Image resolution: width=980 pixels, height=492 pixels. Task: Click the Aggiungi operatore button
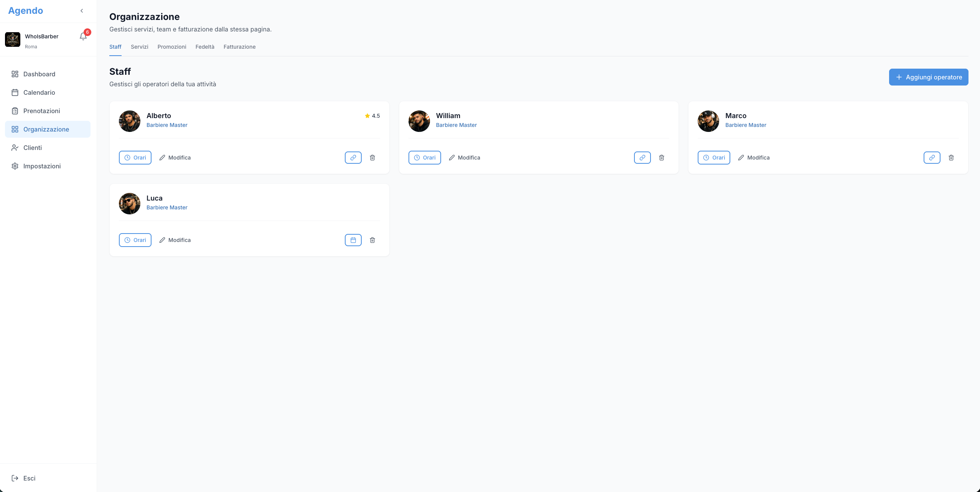click(928, 77)
